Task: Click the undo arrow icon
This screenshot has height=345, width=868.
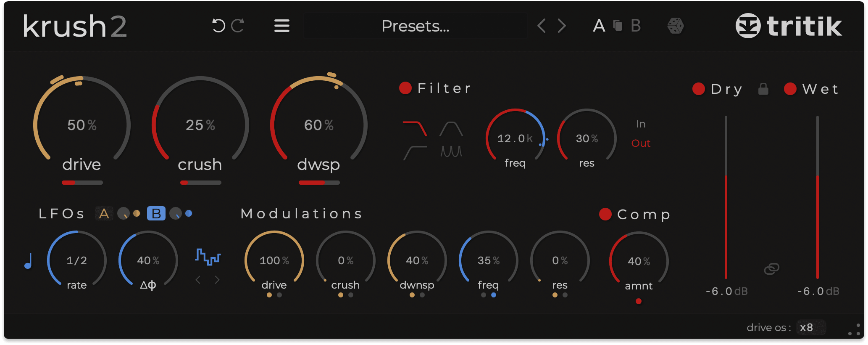Action: point(218,26)
